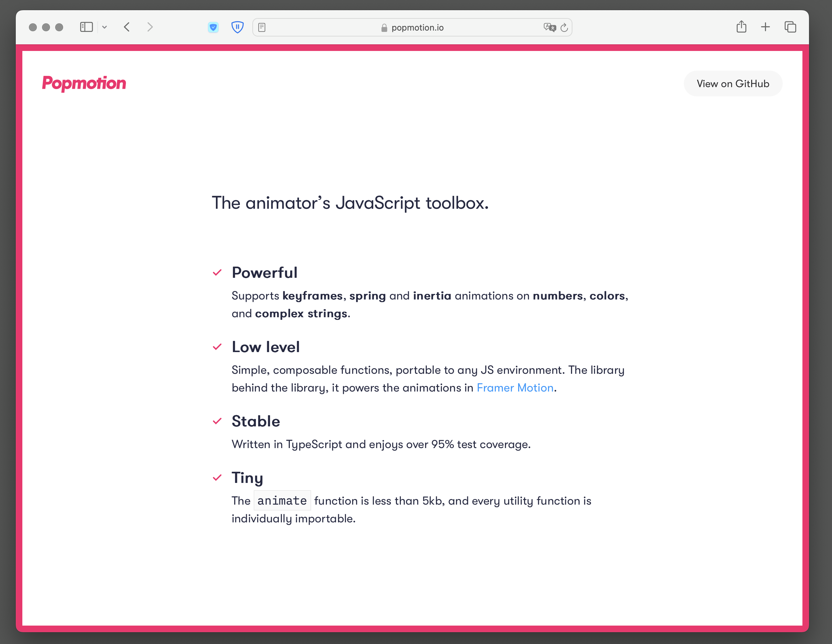The height and width of the screenshot is (644, 832).
Task: Click the translate page icon
Action: (x=549, y=27)
